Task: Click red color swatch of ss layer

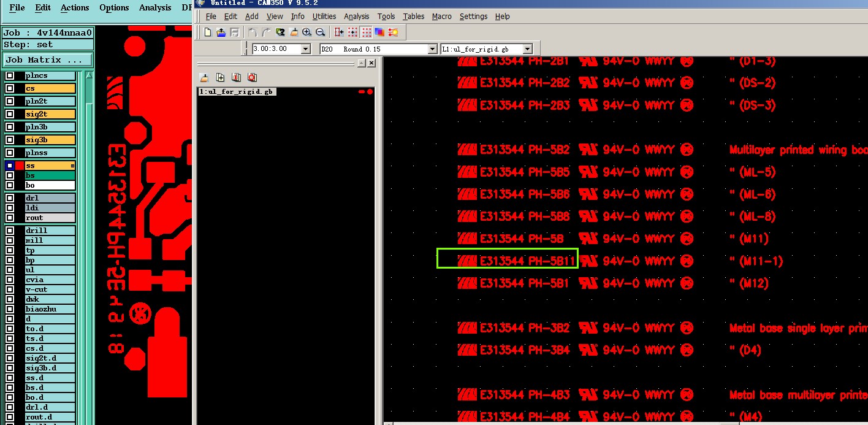Action: (x=20, y=166)
